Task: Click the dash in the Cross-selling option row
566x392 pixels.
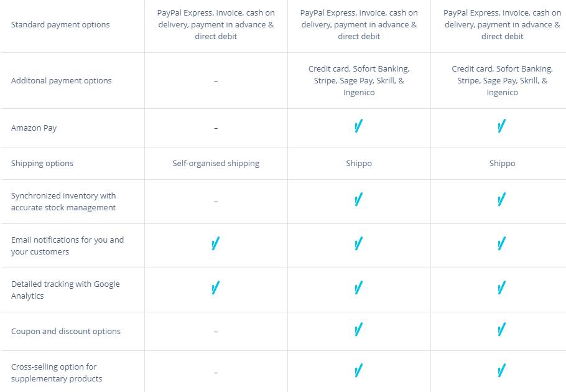Action: [216, 373]
